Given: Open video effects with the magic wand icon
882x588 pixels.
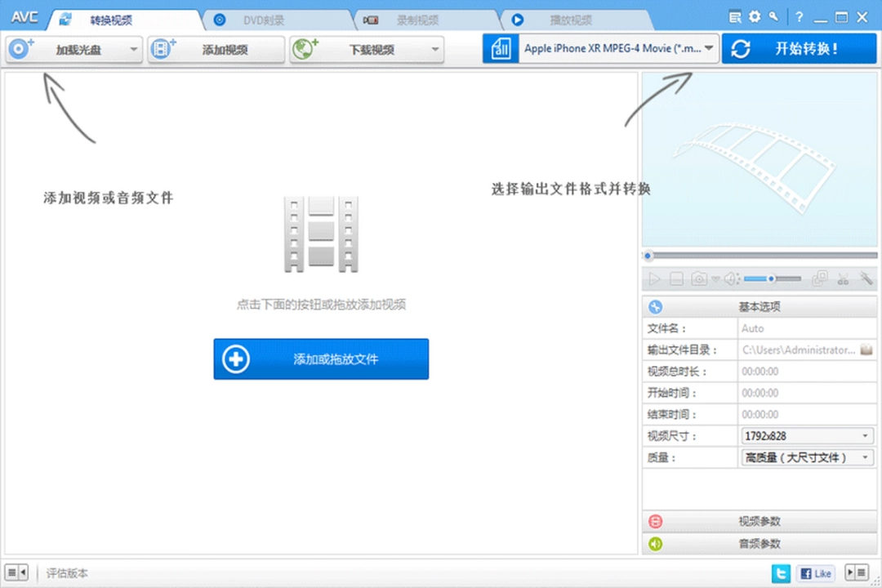Looking at the screenshot, I should [867, 278].
